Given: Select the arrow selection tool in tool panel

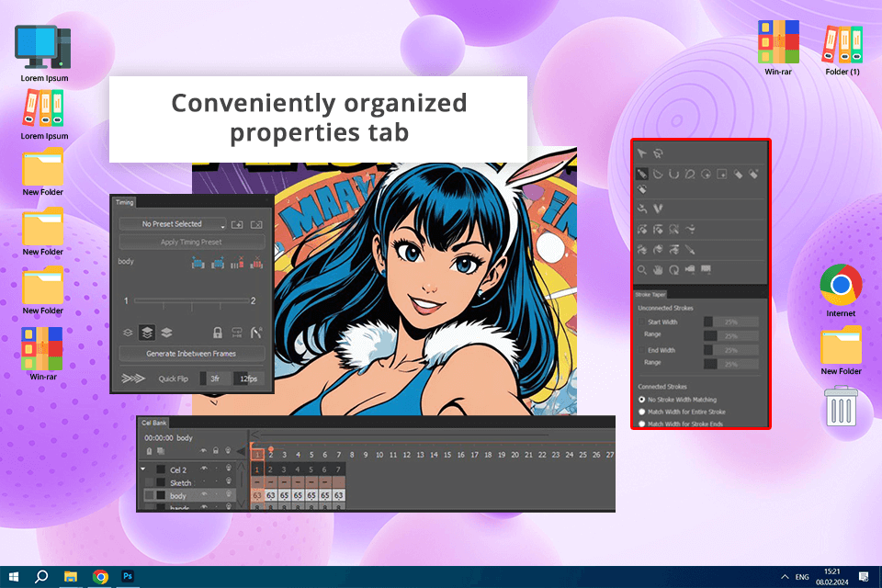Looking at the screenshot, I should click(642, 153).
